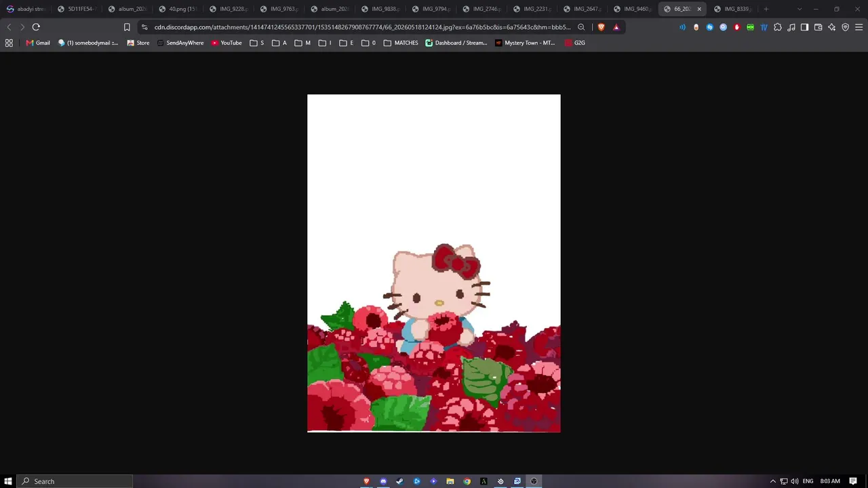Click the Hello Kitty raspberry image
The width and height of the screenshot is (868, 488).
[434, 263]
